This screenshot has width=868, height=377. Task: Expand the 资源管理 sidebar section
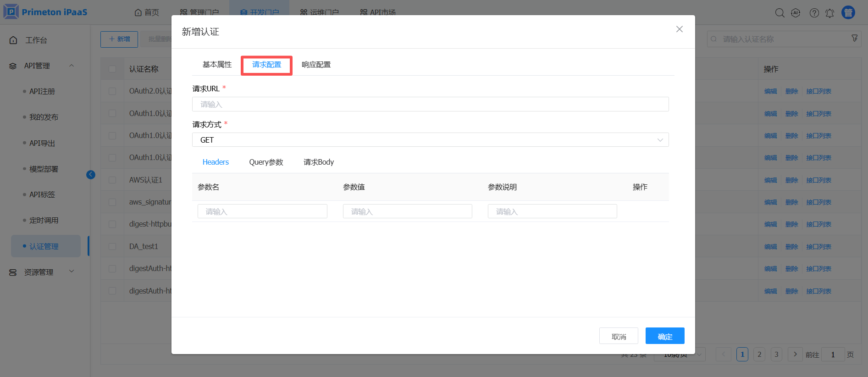coord(72,272)
